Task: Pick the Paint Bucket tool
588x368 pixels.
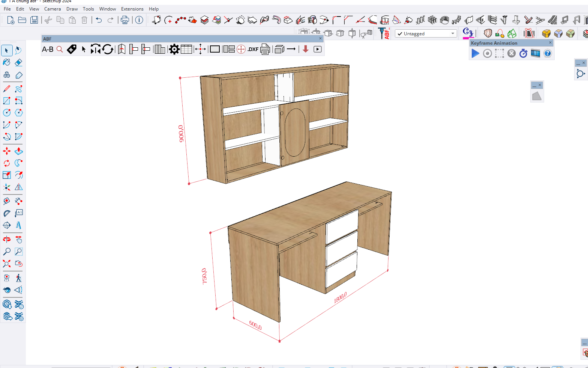Action: pos(7,62)
